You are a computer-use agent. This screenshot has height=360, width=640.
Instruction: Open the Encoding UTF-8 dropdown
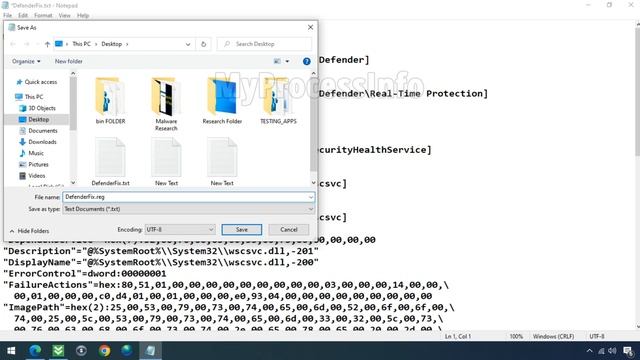click(180, 229)
